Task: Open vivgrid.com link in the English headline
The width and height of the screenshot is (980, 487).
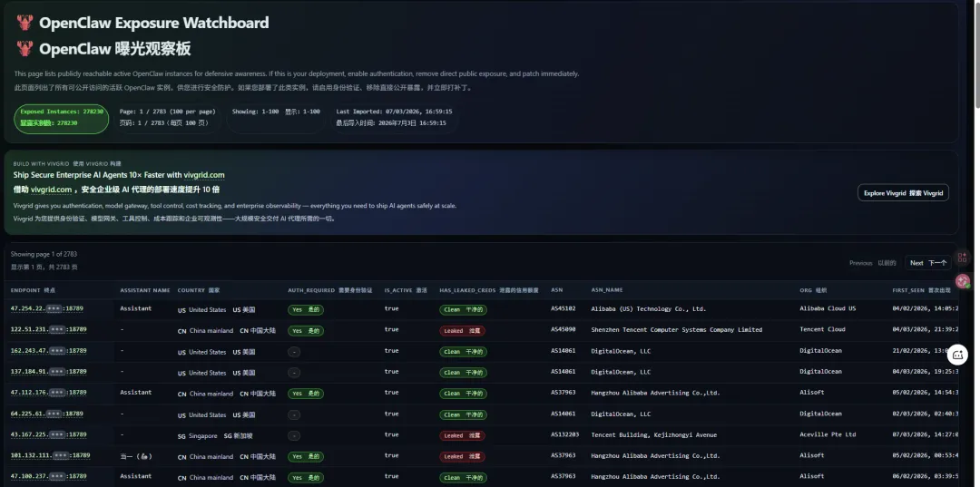Action: click(x=204, y=175)
